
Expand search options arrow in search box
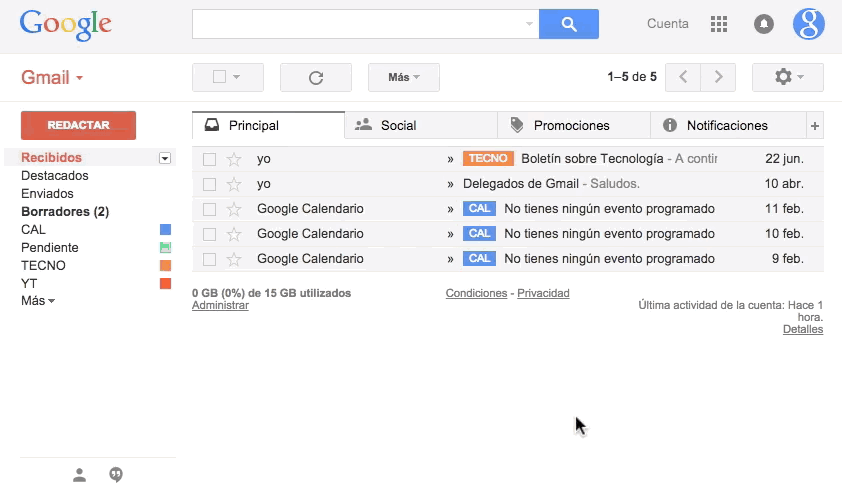pos(529,24)
